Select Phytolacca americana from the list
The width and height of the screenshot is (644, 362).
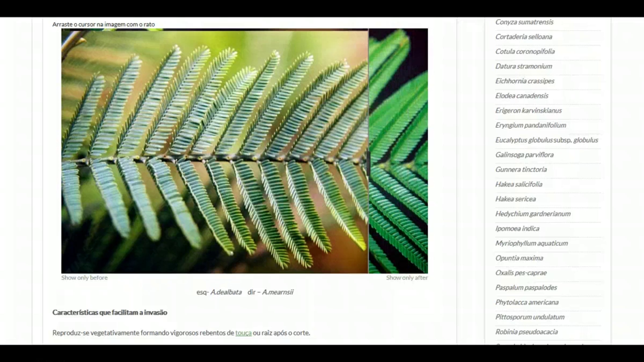tap(527, 302)
